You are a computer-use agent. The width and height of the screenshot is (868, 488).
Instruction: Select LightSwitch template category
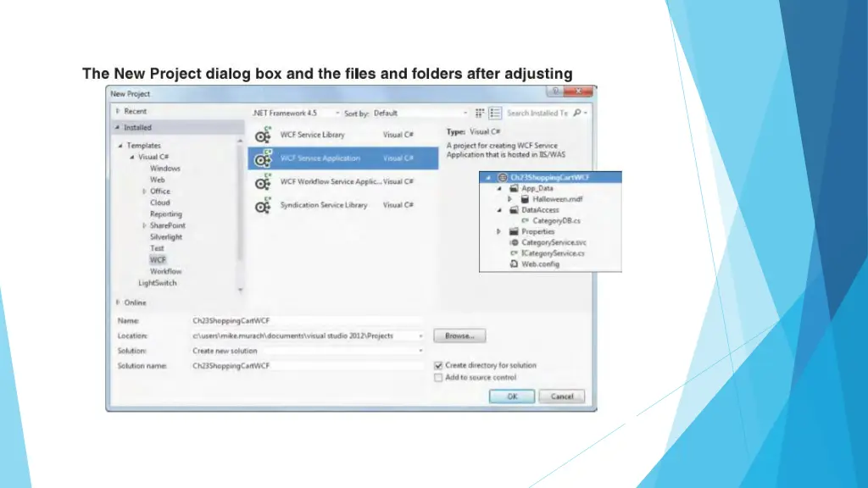158,283
